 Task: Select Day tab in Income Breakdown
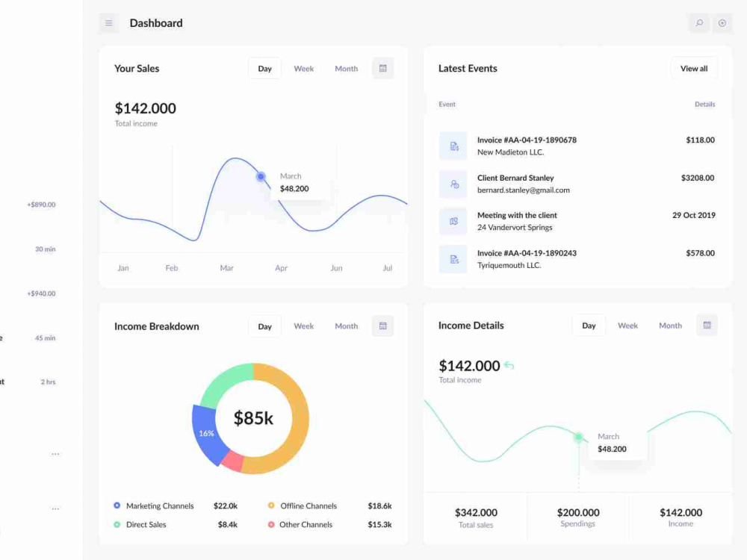point(265,326)
